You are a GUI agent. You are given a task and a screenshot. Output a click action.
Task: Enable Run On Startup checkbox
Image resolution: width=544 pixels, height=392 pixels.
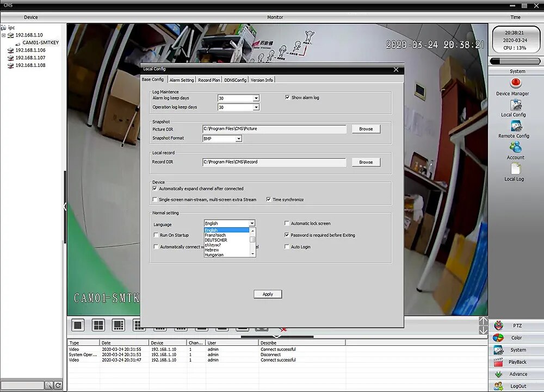pyautogui.click(x=156, y=235)
